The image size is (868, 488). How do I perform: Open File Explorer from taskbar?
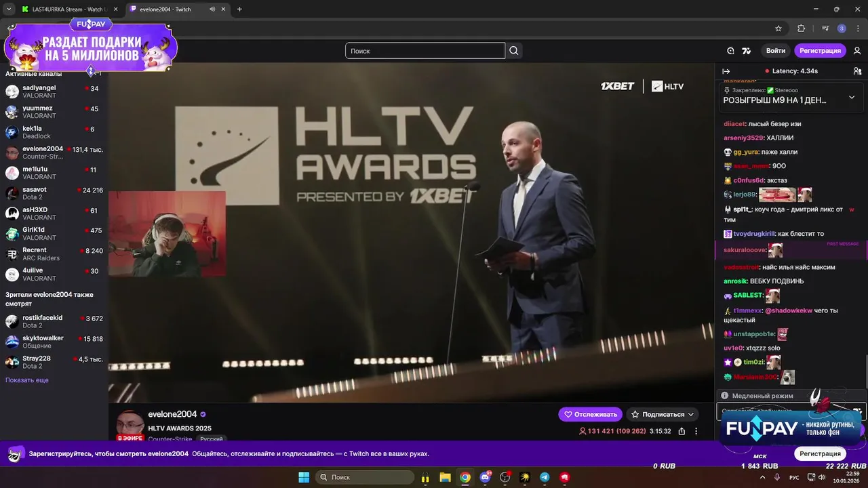(446, 477)
